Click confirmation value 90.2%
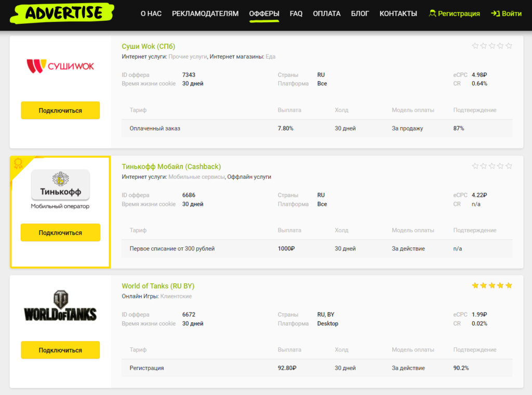 (x=461, y=368)
